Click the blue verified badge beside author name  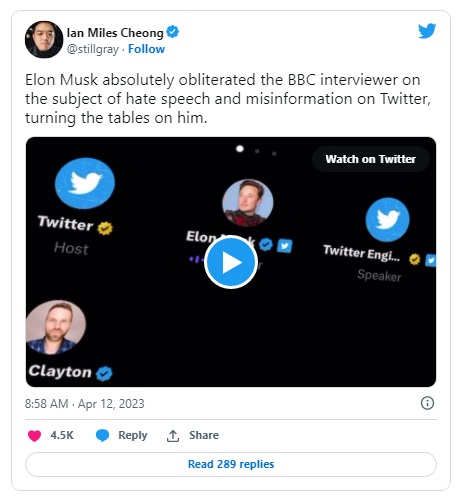[172, 32]
